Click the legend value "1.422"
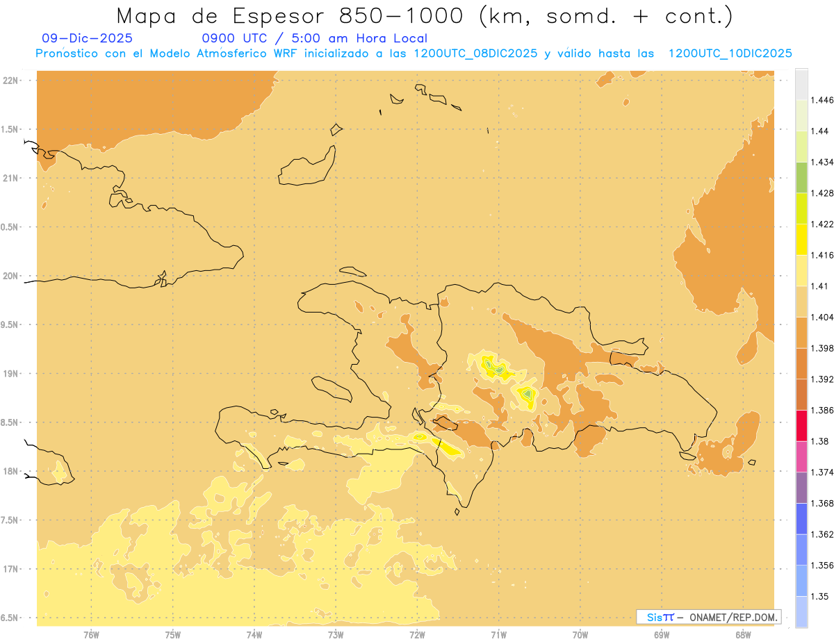This screenshot has width=834, height=644. [x=821, y=224]
